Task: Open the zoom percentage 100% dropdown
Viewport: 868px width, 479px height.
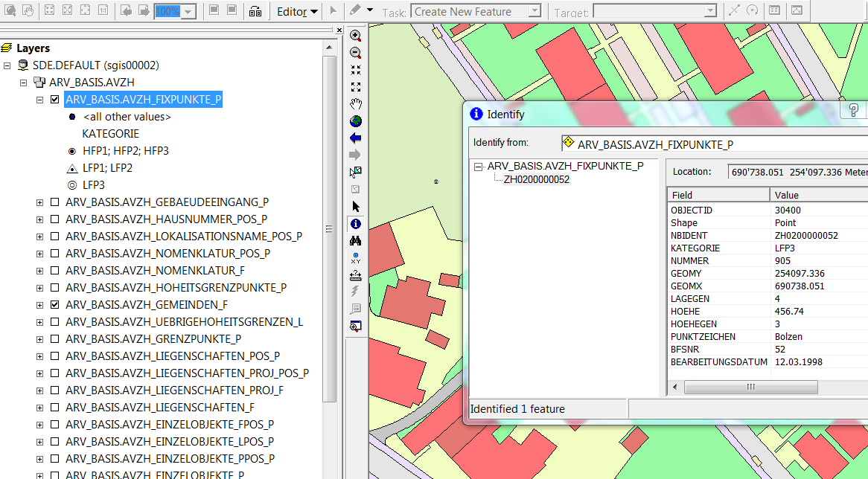Action: pyautogui.click(x=189, y=12)
